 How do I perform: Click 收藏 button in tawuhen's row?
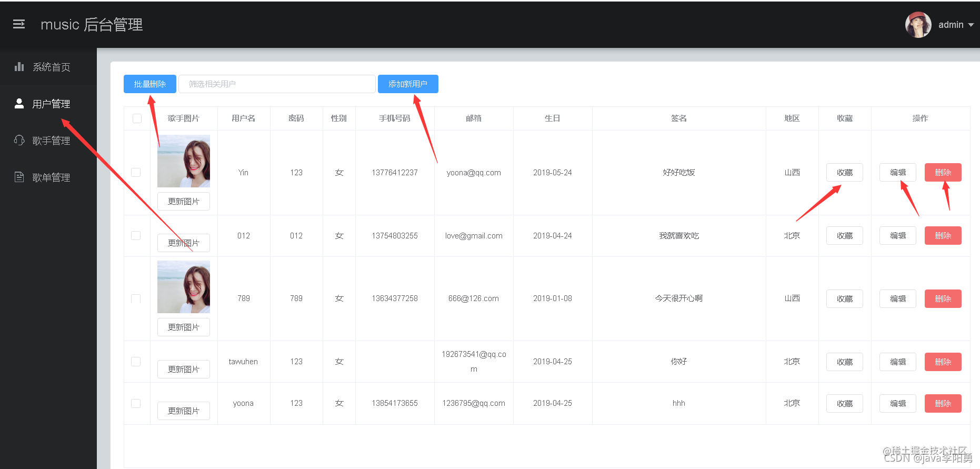point(845,362)
